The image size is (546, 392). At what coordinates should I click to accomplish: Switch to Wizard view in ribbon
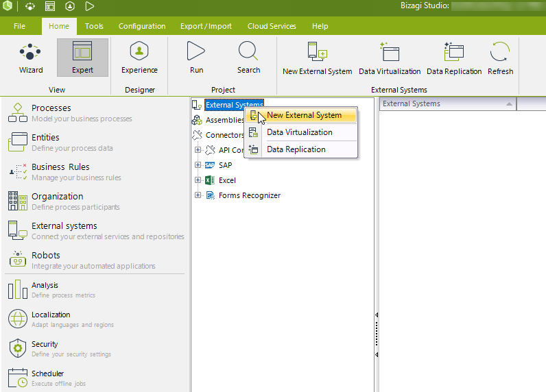coord(31,58)
